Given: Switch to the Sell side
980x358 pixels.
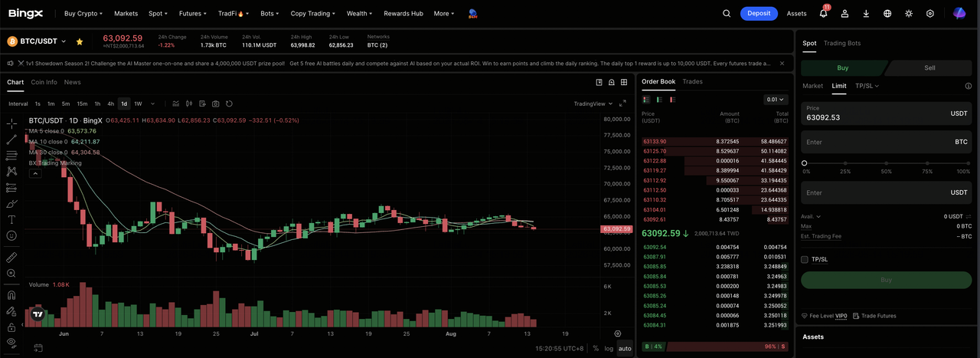Looking at the screenshot, I should pos(929,67).
